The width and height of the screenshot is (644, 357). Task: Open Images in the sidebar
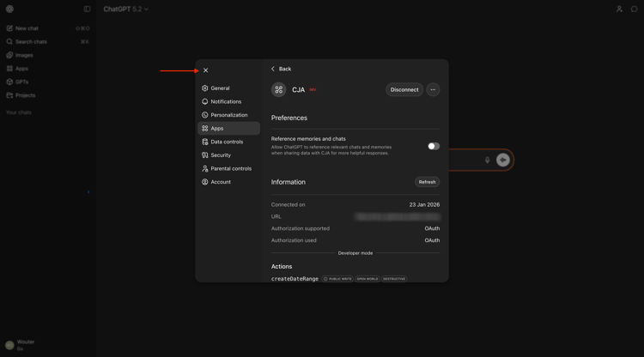pyautogui.click(x=48, y=55)
